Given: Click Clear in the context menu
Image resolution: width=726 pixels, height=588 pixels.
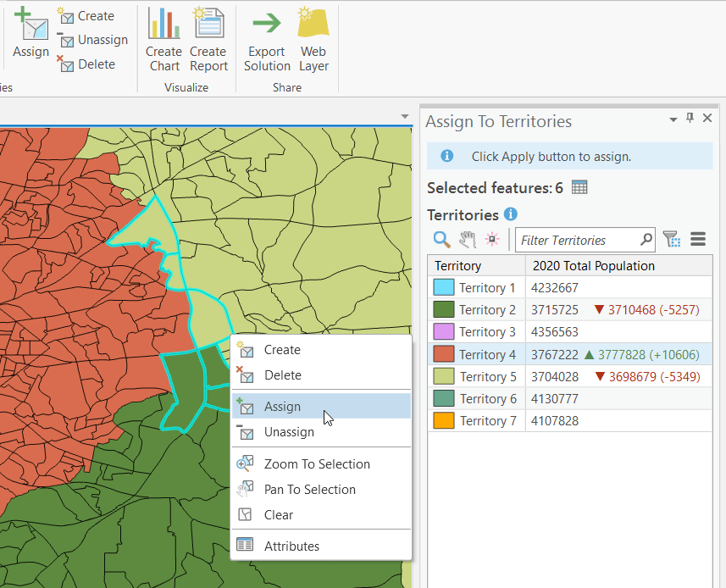Looking at the screenshot, I should pyautogui.click(x=280, y=515).
